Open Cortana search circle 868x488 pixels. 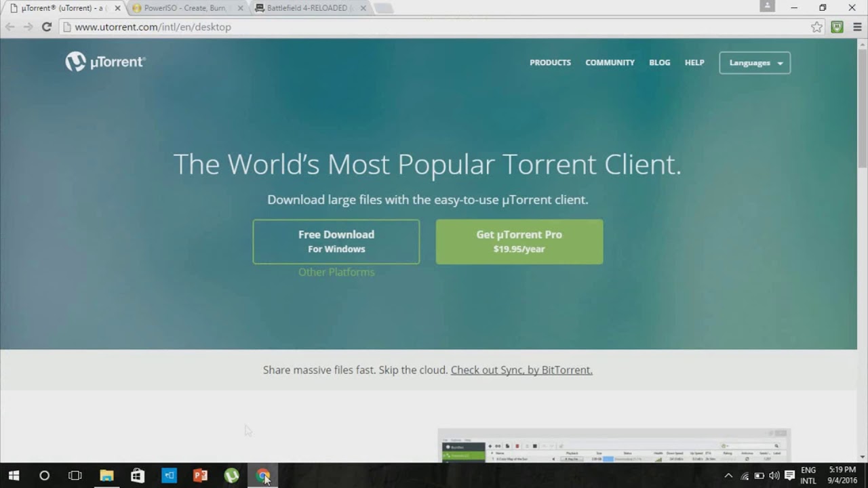coord(44,476)
